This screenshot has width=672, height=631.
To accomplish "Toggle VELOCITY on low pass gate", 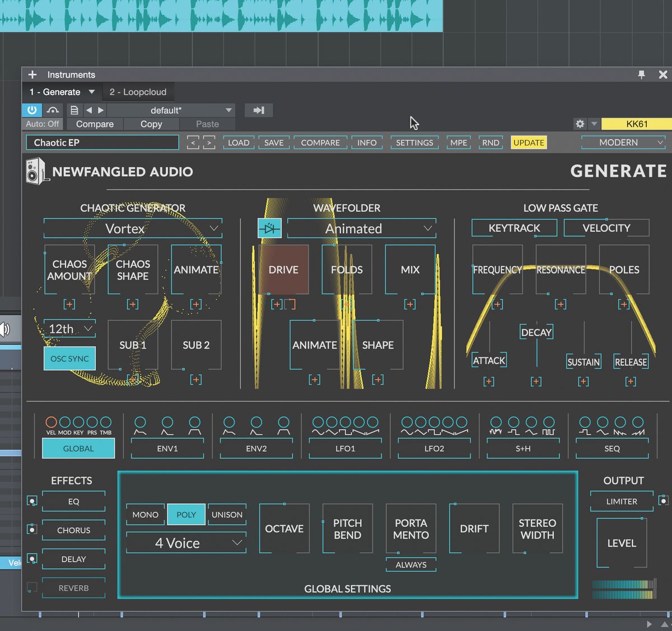I will (606, 228).
